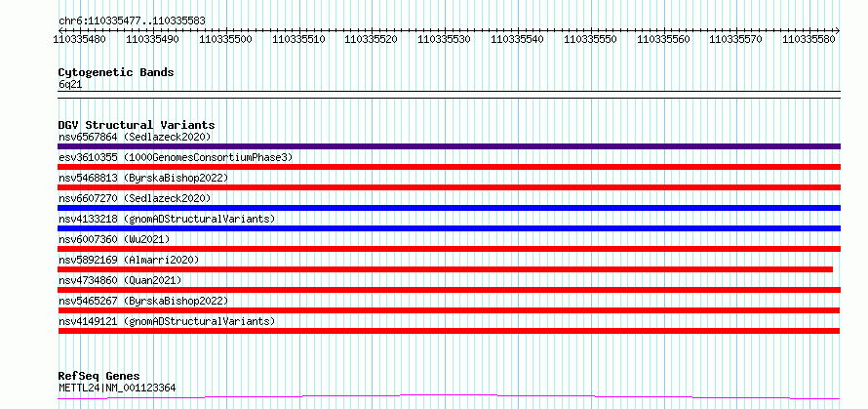
Task: Click ruler position 110335560
Action: [664, 39]
